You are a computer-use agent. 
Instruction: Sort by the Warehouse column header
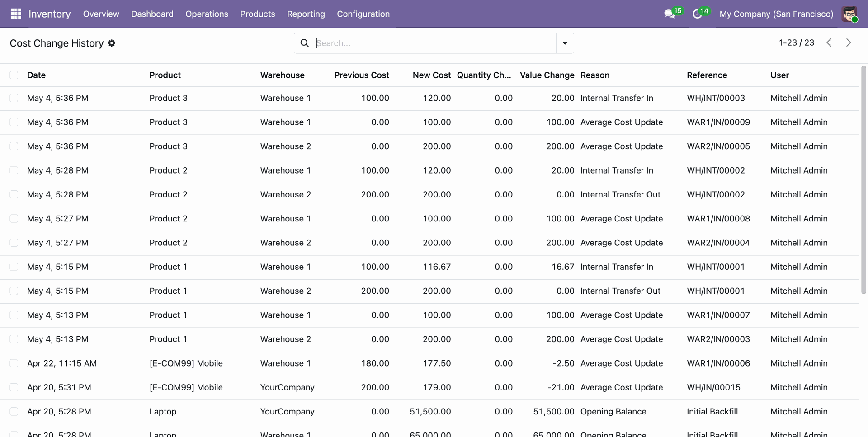tap(283, 75)
